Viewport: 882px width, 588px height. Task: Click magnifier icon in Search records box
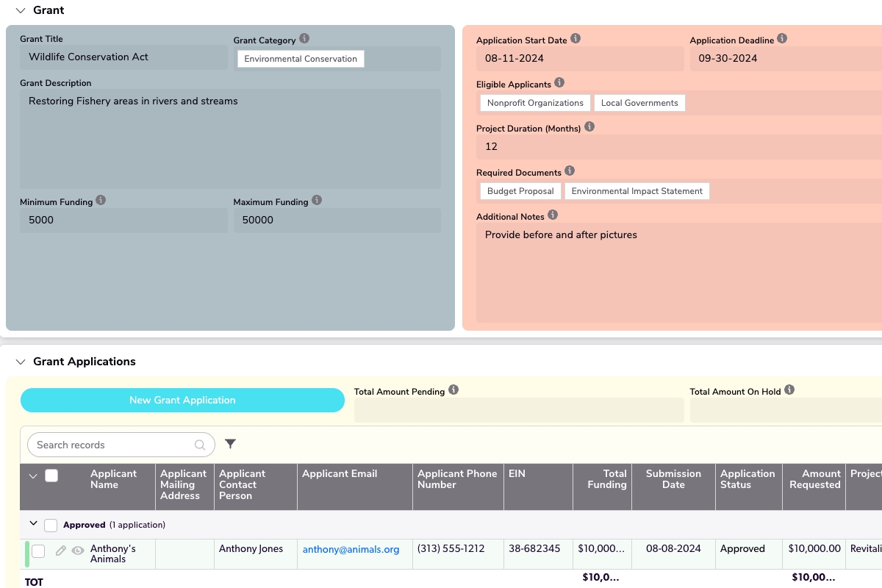[200, 445]
